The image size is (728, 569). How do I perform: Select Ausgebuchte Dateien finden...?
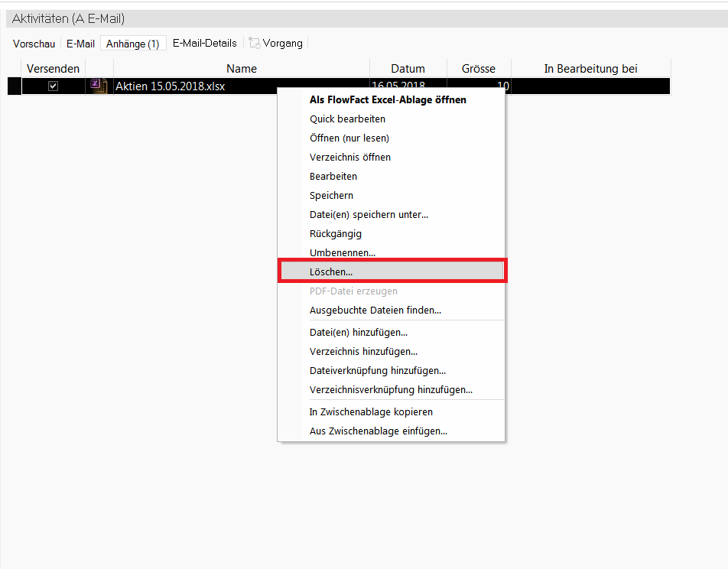tap(375, 310)
